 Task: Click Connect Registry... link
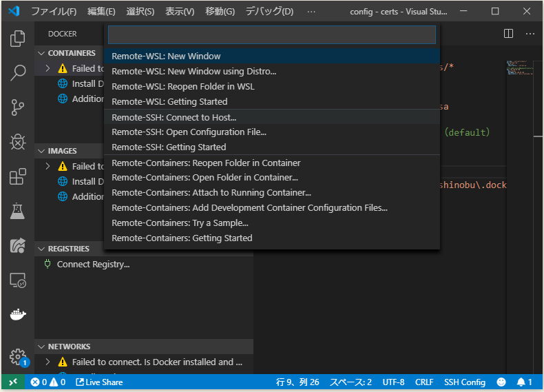[94, 265]
